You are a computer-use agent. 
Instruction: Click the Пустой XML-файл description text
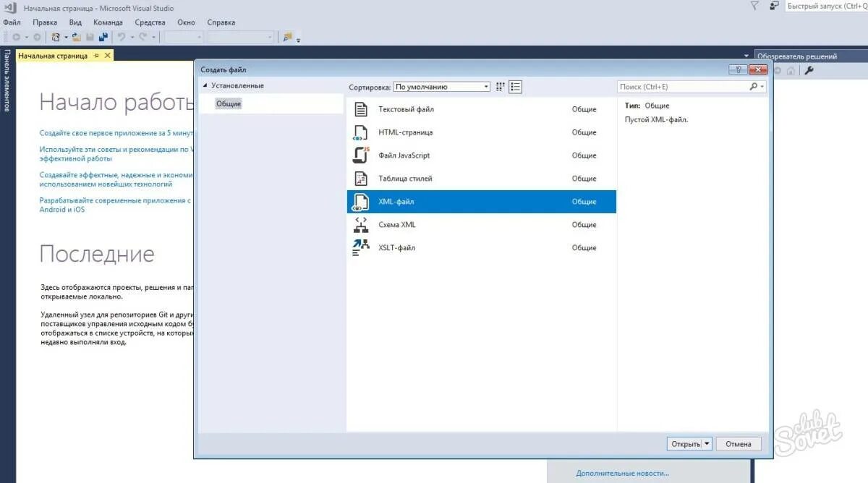656,119
